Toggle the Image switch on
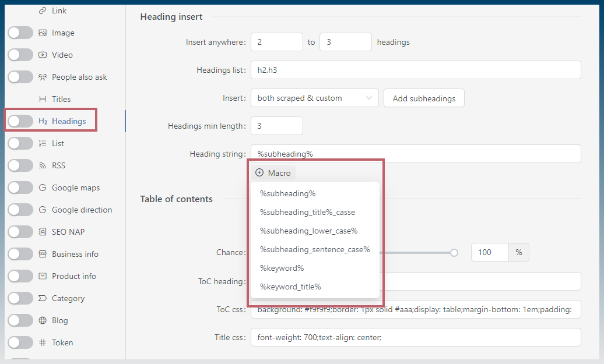 [x=20, y=33]
